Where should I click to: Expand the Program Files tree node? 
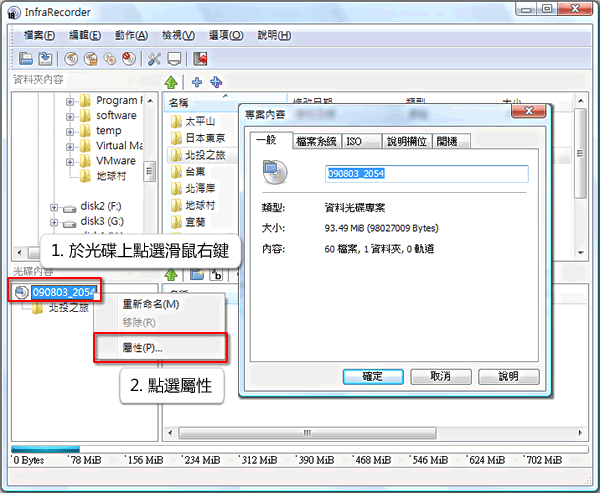click(x=70, y=101)
